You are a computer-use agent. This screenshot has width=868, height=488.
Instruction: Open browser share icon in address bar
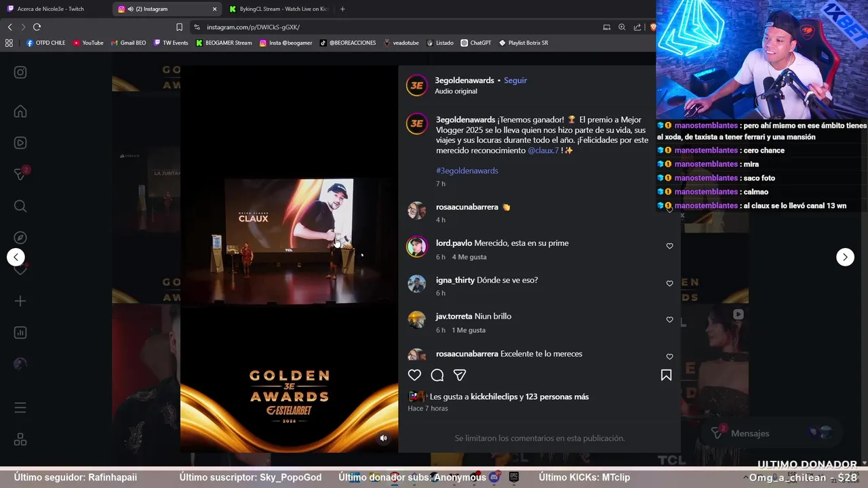coord(637,27)
